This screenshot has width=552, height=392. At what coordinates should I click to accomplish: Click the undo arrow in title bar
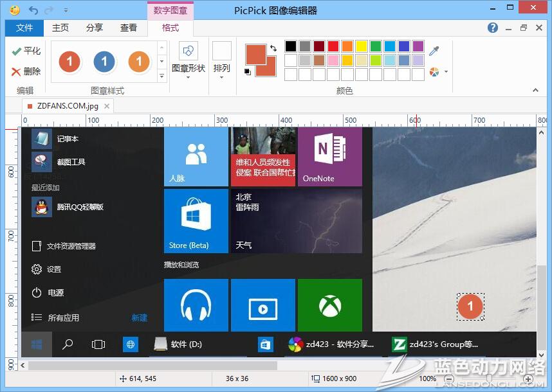pos(33,10)
